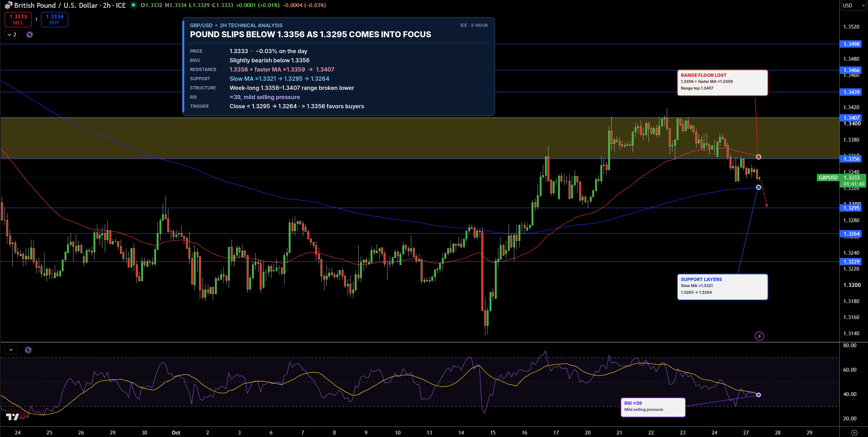Click the 80.00 RSI scale value
Viewport: 868px width, 437px height.
[x=850, y=346]
